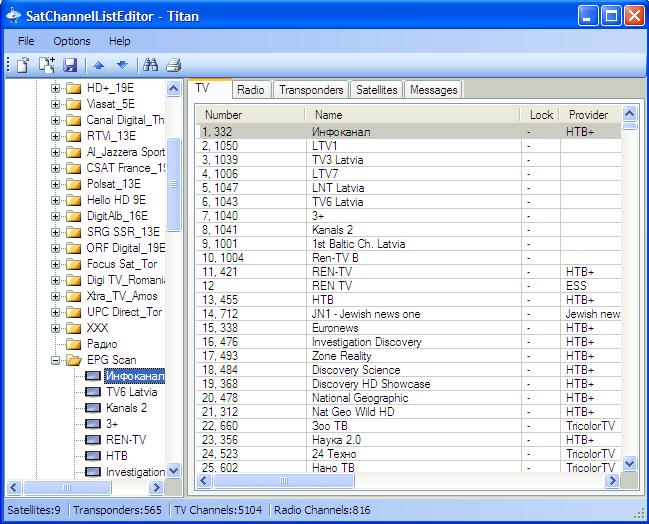Expand the Xtra_TV_Amos folder
The height and width of the screenshot is (524, 649).
[55, 296]
